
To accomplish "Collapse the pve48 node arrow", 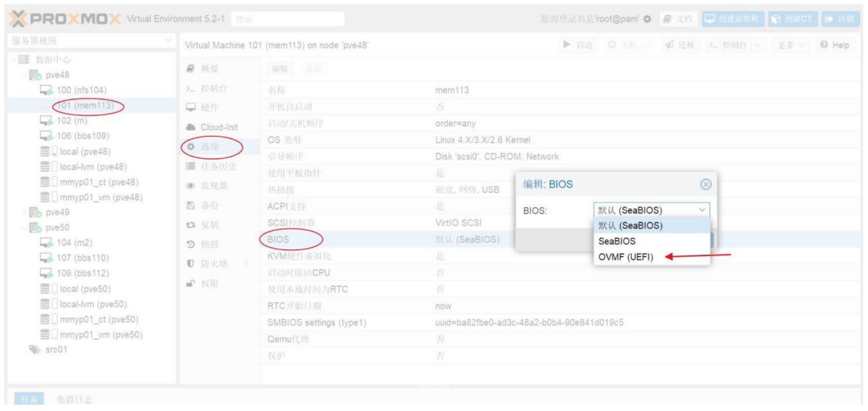I will pyautogui.click(x=25, y=75).
